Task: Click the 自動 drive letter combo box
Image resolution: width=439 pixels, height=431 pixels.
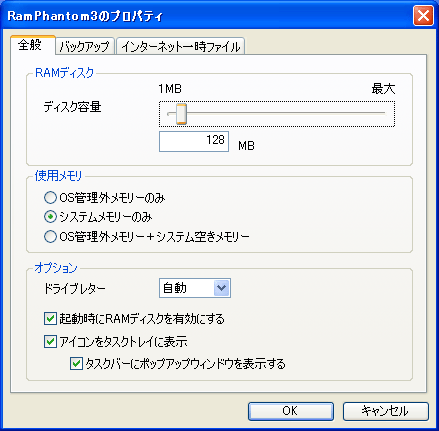Action: 195,288
